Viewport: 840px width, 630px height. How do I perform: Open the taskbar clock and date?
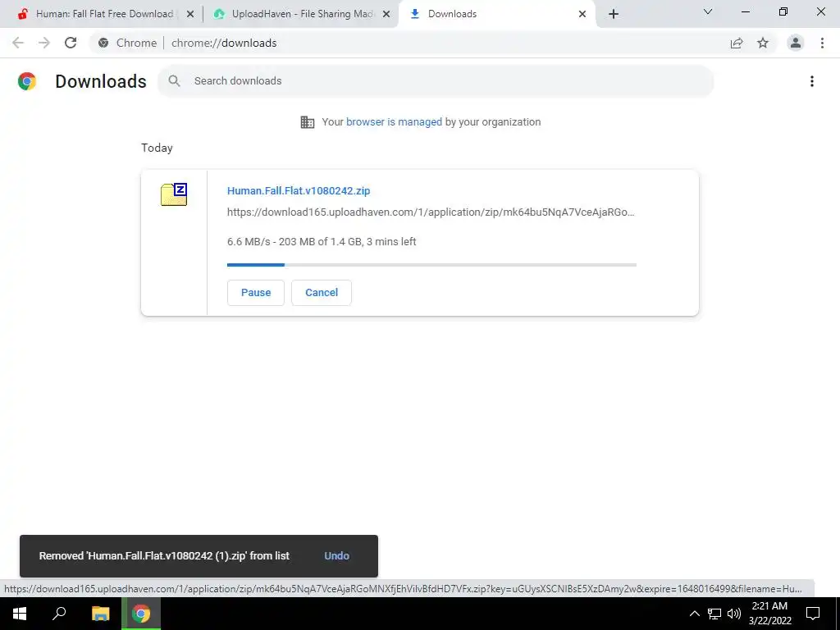tap(769, 614)
